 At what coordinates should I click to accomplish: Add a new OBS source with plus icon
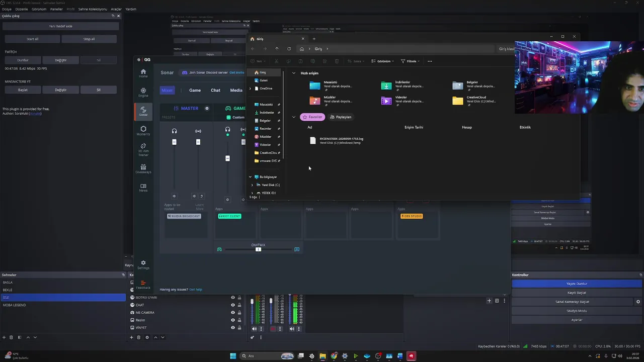coord(132,337)
